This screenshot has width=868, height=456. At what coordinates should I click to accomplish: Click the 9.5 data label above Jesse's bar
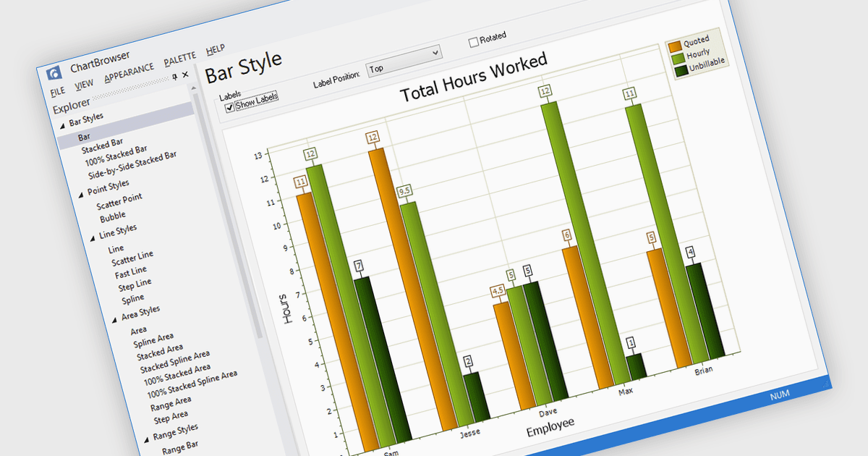[x=405, y=191]
